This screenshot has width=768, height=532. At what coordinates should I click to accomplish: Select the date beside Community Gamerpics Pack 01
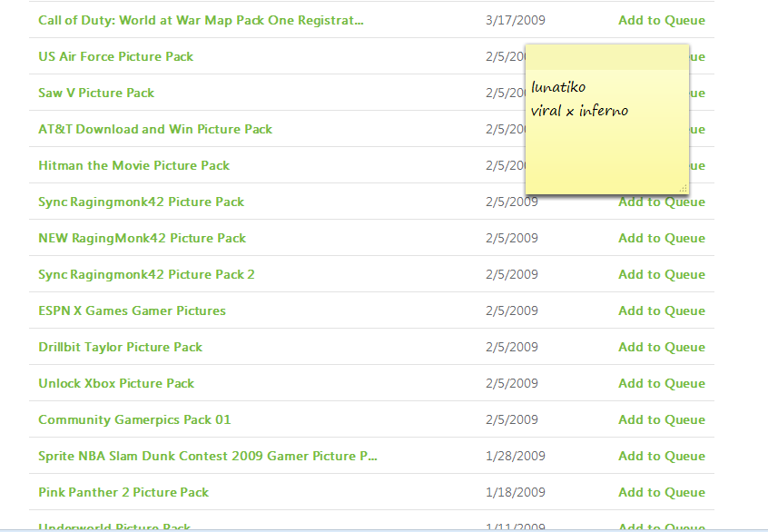[512, 419]
